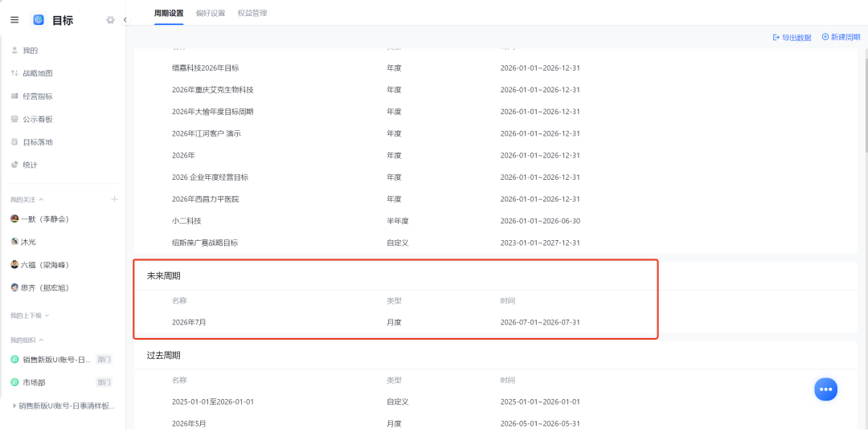This screenshot has height=432, width=868.
Task: Click the 统计 pie chart icon
Action: [x=14, y=165]
